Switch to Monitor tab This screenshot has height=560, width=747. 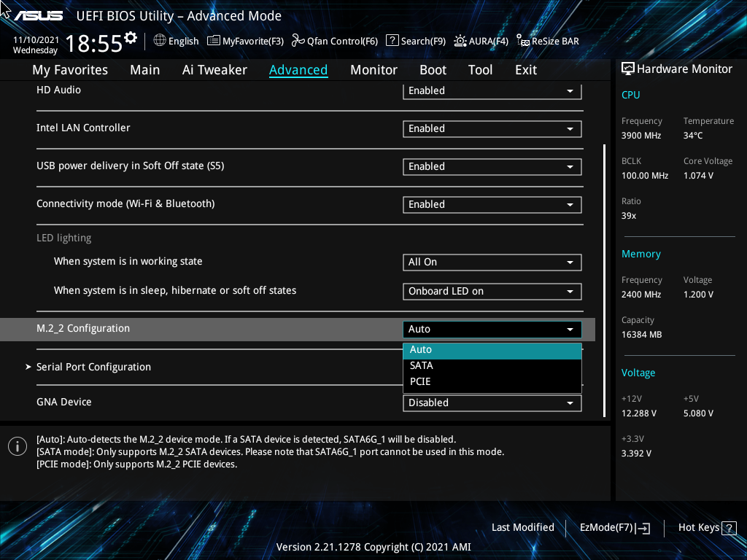[x=373, y=70]
